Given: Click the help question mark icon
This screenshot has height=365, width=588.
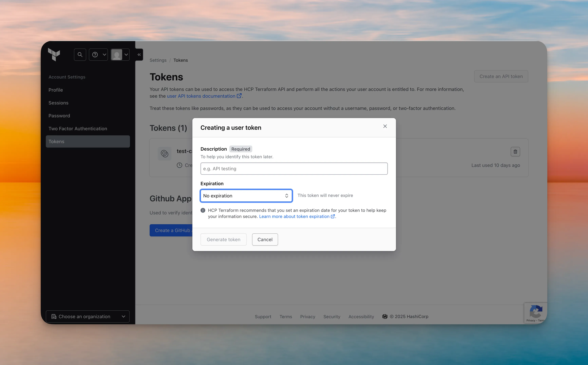Looking at the screenshot, I should (x=95, y=55).
